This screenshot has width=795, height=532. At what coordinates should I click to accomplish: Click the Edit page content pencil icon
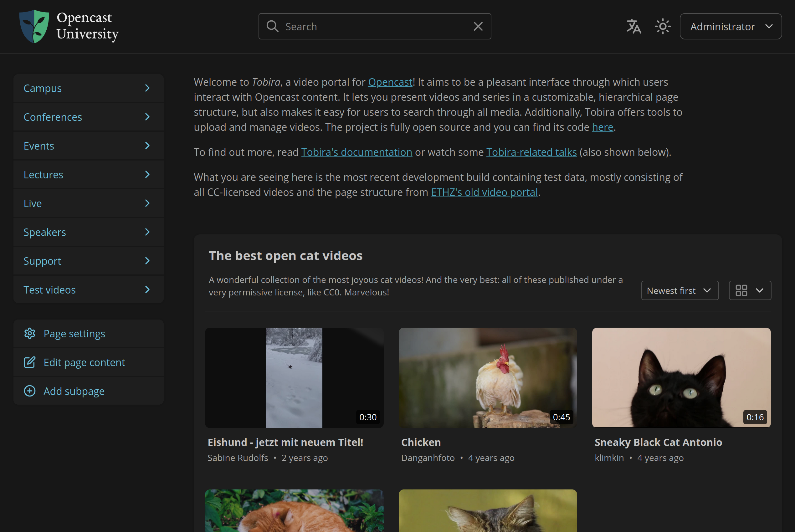tap(30, 362)
